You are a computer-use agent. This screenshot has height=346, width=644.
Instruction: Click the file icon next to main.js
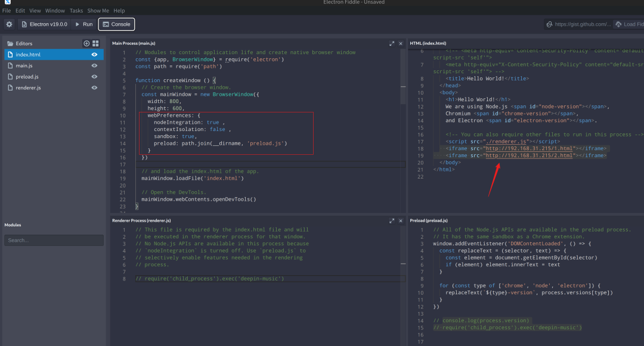10,66
